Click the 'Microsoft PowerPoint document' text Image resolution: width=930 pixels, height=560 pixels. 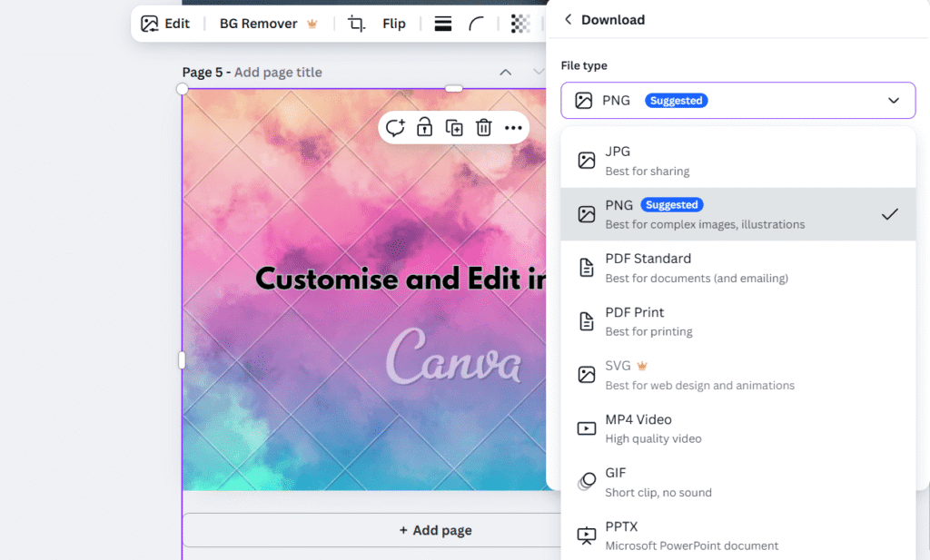[x=691, y=545]
